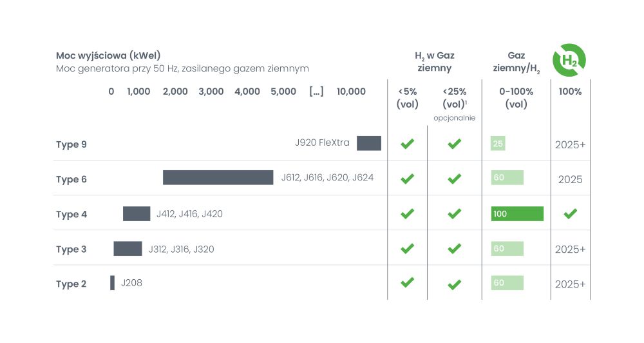This screenshot has height=343, width=644.
Task: Click Type 4 checkmark in 100% column
Action: (570, 213)
